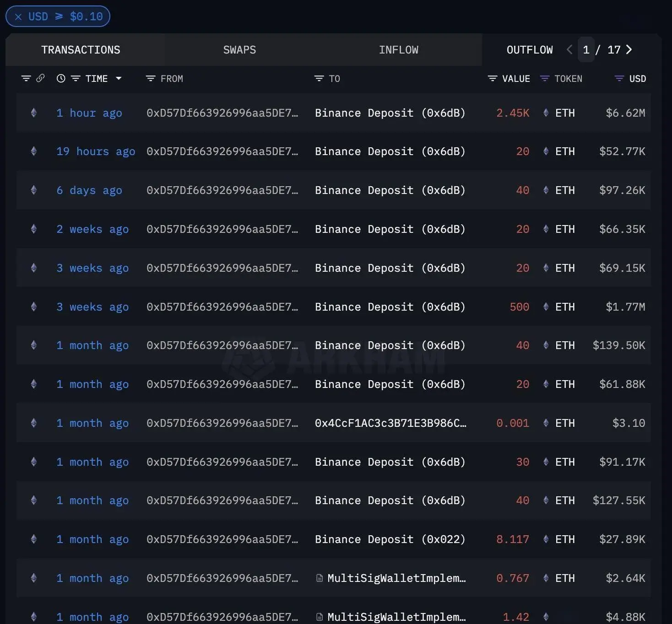Toggle TIME sort order arrow
Image resolution: width=672 pixels, height=624 pixels.
(x=119, y=79)
